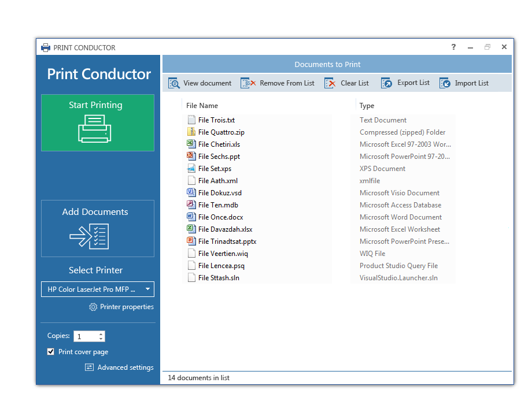Open the Select Printer dropdown
The image size is (532, 416).
(98, 289)
